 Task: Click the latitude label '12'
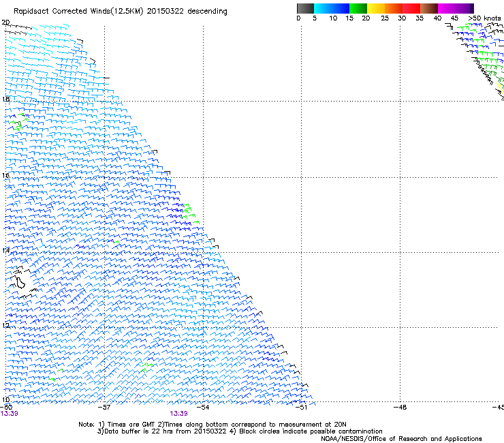5,325
